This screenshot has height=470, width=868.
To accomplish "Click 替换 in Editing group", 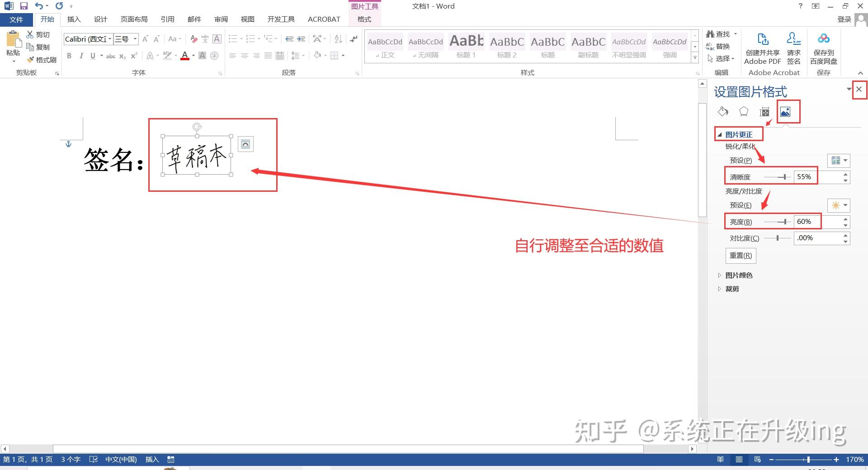I will [718, 46].
